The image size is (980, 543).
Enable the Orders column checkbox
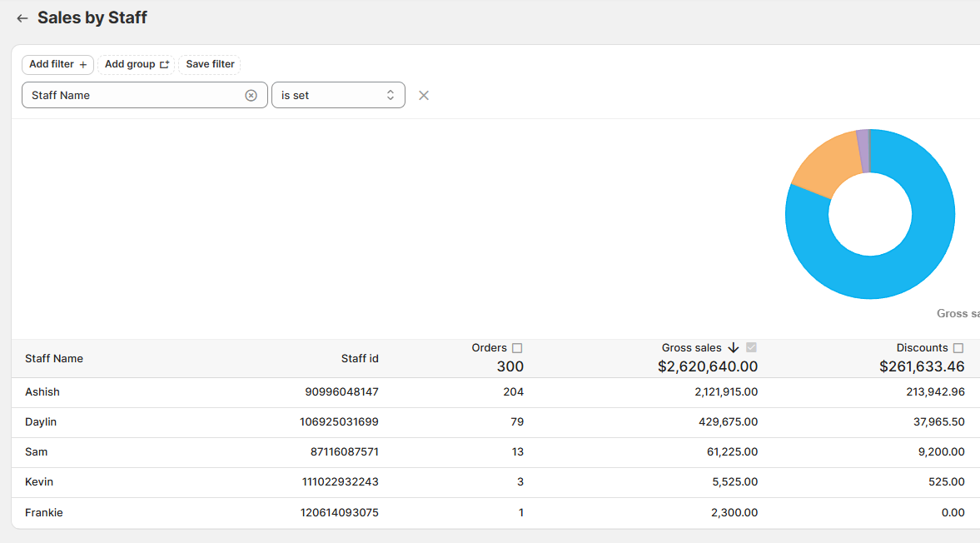click(x=517, y=348)
